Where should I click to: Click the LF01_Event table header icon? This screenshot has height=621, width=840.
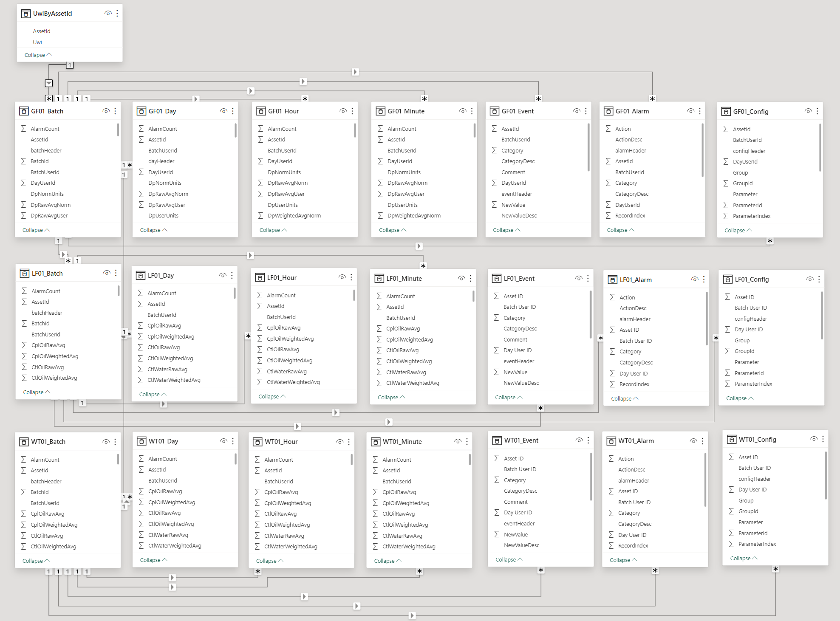(x=496, y=279)
